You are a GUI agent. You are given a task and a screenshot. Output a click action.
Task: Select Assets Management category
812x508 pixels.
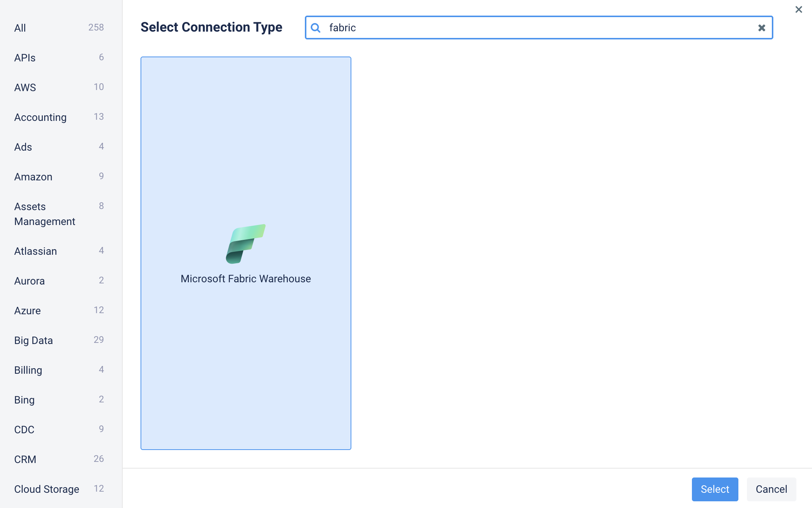[x=59, y=214]
